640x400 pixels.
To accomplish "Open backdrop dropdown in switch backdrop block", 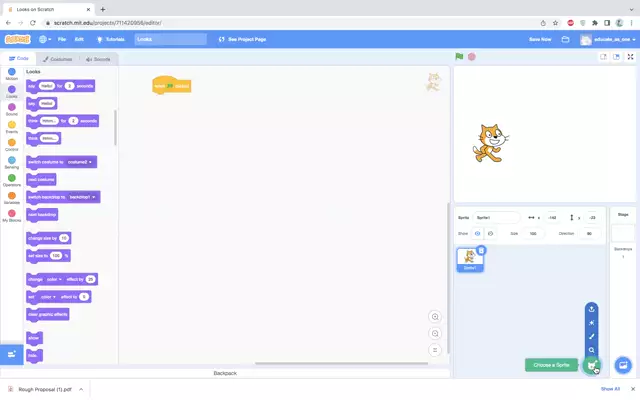I will [x=82, y=197].
